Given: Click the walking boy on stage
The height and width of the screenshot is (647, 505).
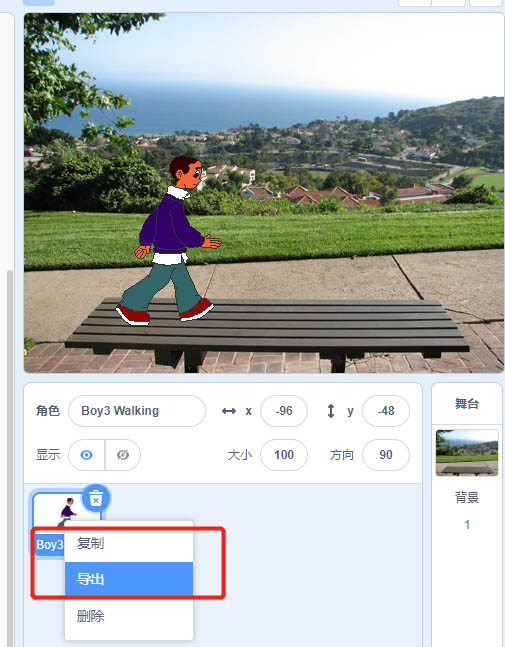Looking at the screenshot, I should pyautogui.click(x=172, y=240).
